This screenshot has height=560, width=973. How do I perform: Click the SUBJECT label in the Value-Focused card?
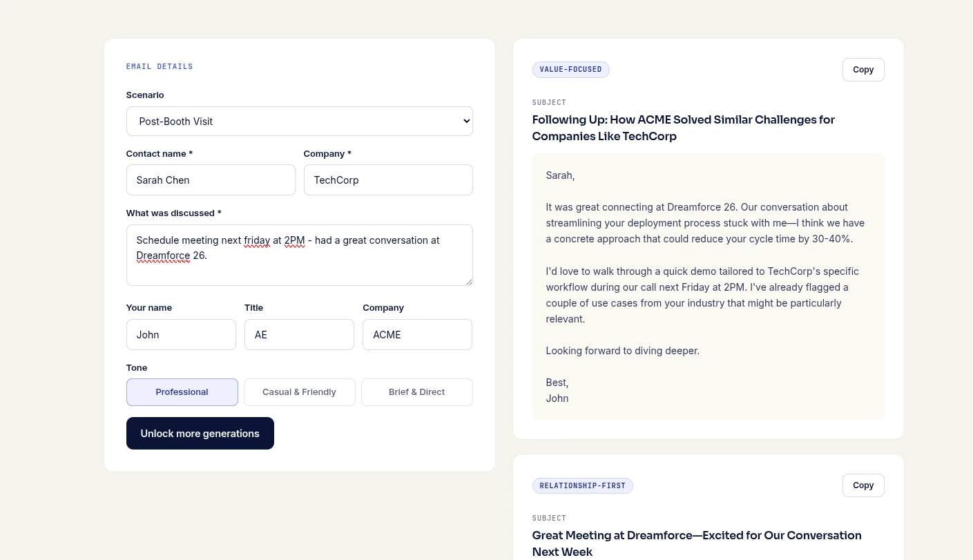tap(549, 103)
